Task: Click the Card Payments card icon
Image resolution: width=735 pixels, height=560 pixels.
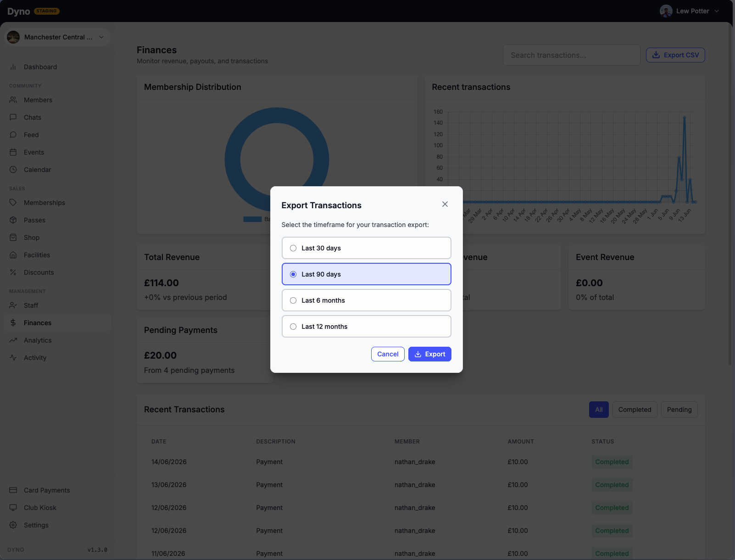Action: (x=13, y=490)
